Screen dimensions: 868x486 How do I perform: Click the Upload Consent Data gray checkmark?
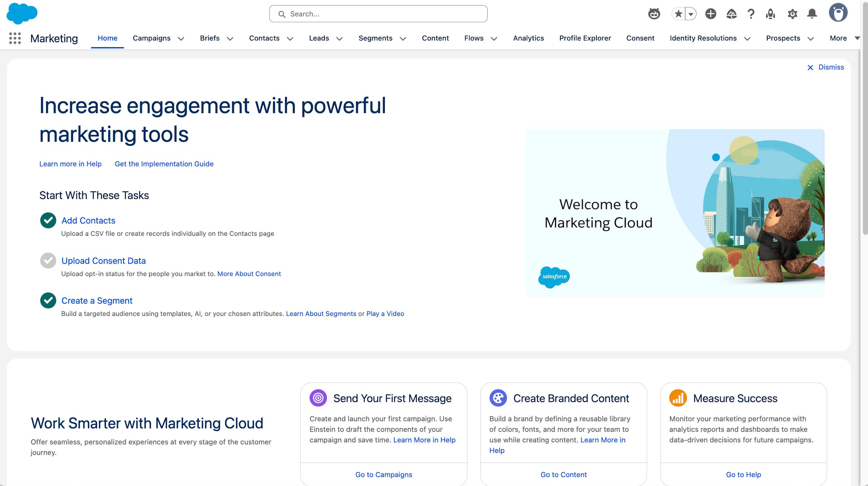pyautogui.click(x=48, y=261)
